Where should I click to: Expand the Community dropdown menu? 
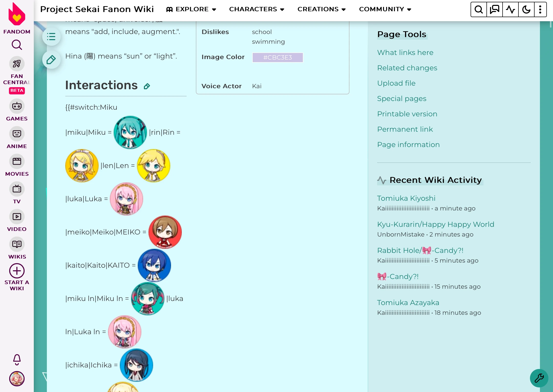pyautogui.click(x=385, y=9)
